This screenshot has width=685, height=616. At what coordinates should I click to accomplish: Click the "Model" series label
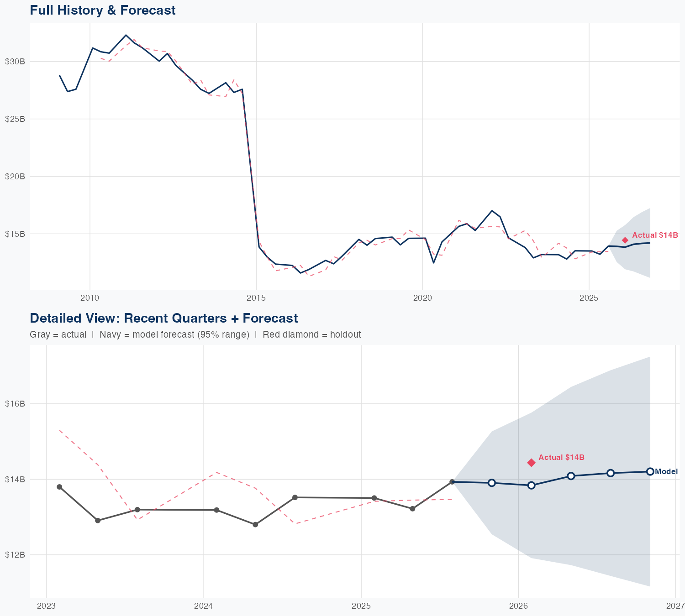[666, 472]
